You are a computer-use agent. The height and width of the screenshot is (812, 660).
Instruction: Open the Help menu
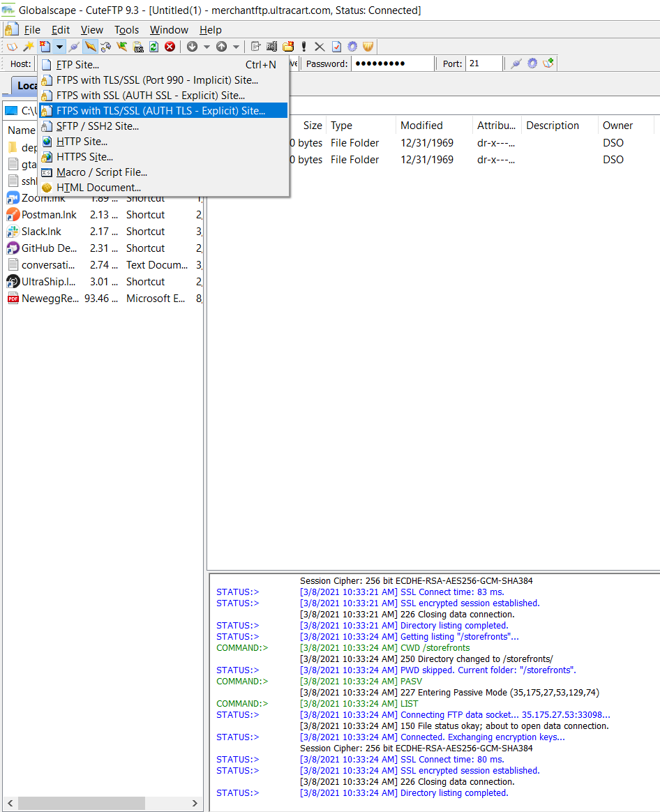click(x=210, y=30)
